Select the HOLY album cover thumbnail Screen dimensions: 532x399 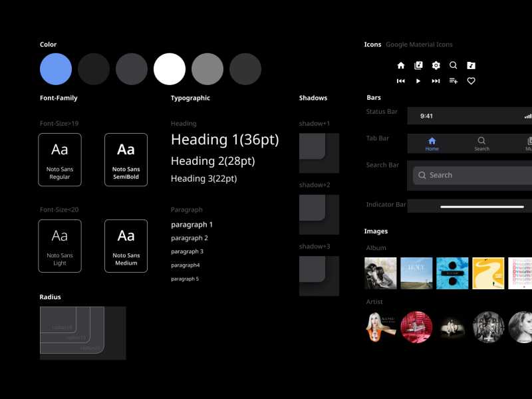coord(416,273)
